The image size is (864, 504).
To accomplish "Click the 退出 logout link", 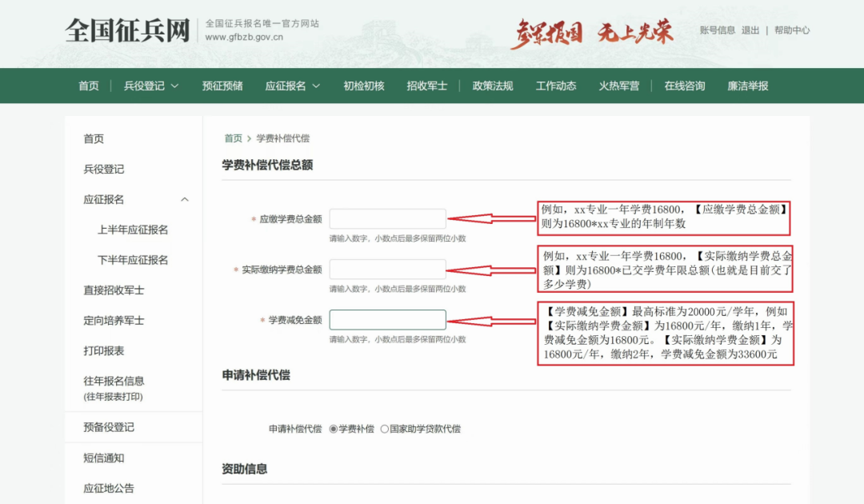I will [x=750, y=30].
